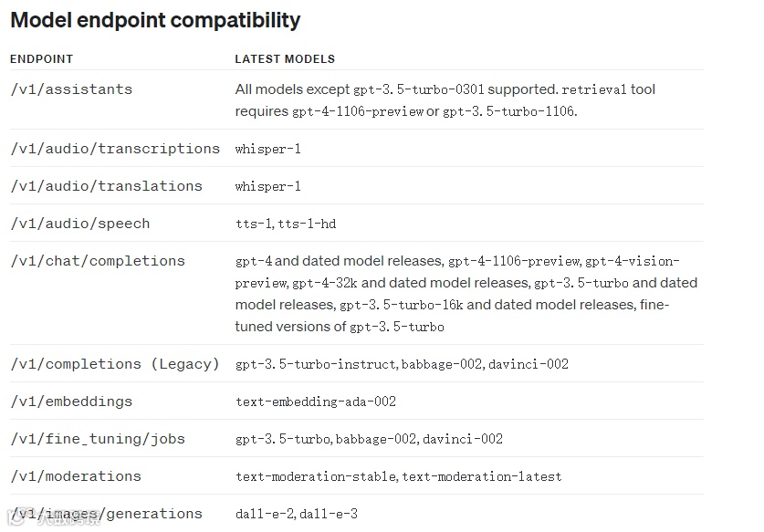Screen dimensions: 764x532
Task: Click the text-embedding-ada-002 model name
Action: point(316,402)
